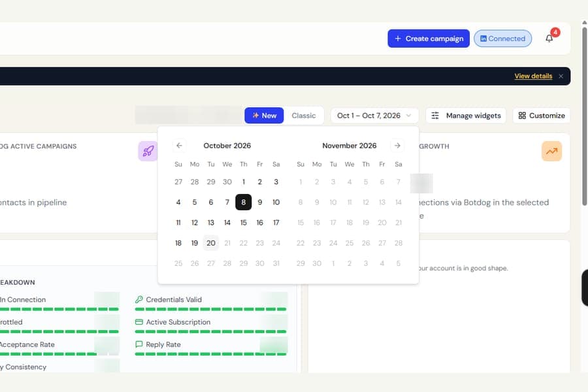Dismiss the dark banner with X icon

point(561,76)
